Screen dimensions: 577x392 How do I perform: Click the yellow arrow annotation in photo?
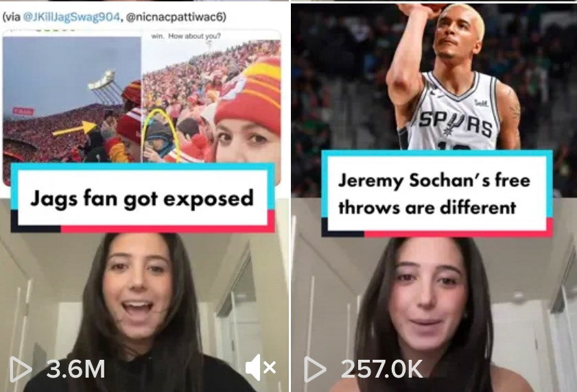(x=75, y=129)
